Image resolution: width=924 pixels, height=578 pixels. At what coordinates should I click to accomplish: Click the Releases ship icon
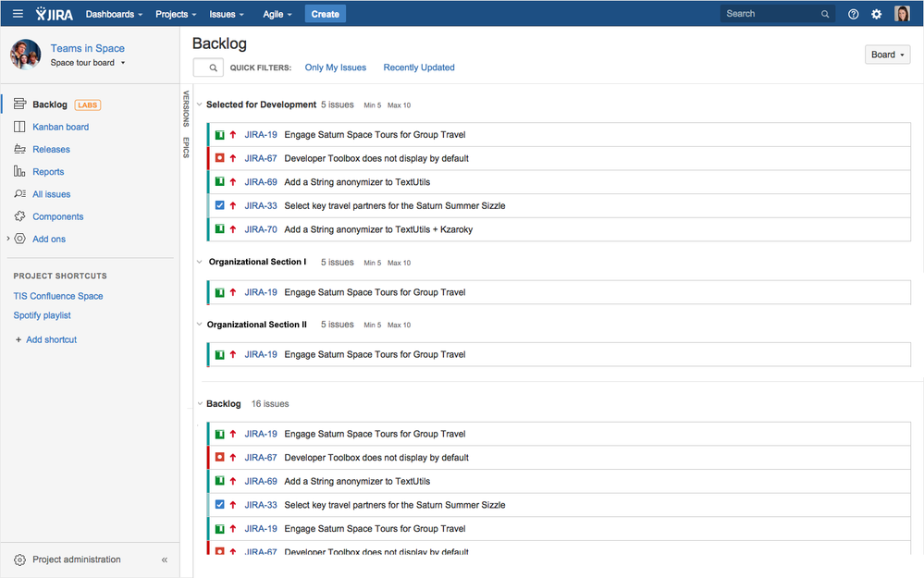coord(19,149)
